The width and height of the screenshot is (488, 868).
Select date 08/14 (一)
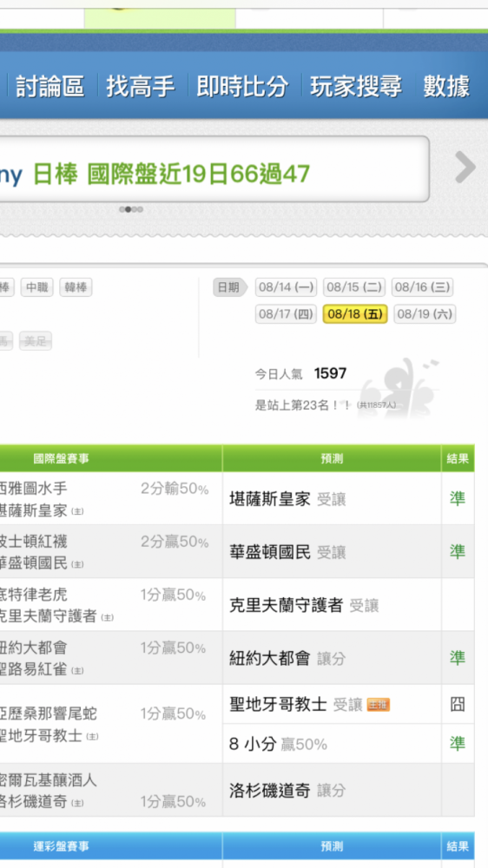coord(287,287)
